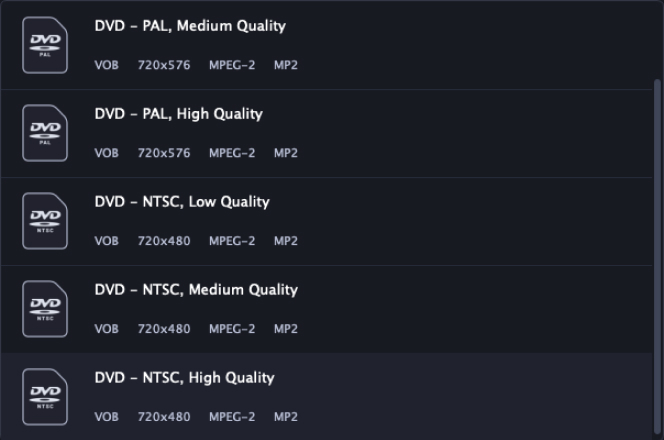The height and width of the screenshot is (440, 664).
Task: Click the DVD NTSC High Quality file icon
Action: (x=45, y=397)
